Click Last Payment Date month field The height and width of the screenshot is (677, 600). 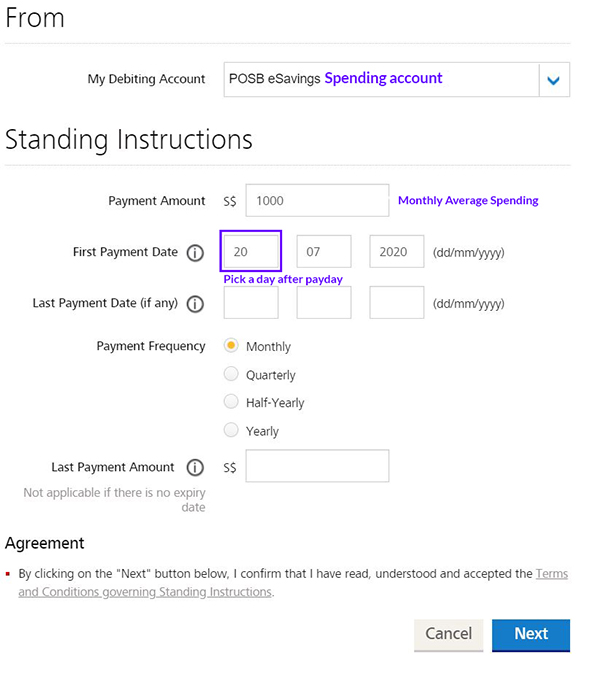[324, 303]
